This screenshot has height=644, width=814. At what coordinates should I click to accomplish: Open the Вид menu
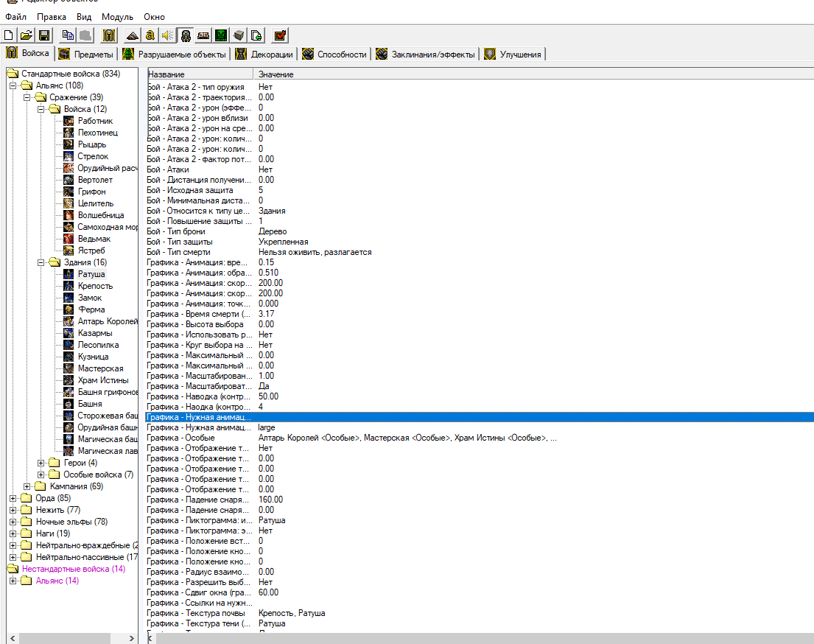tap(84, 17)
